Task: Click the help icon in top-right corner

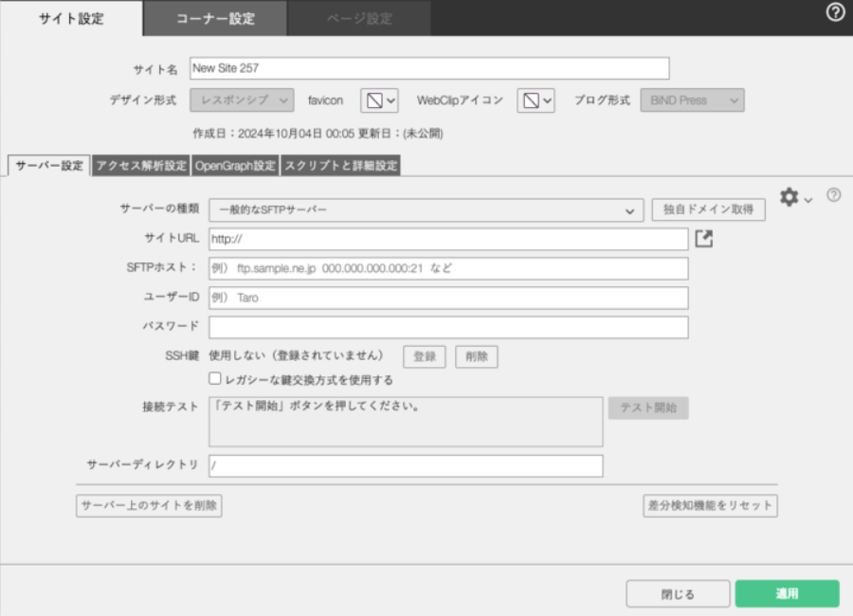Action: (835, 13)
